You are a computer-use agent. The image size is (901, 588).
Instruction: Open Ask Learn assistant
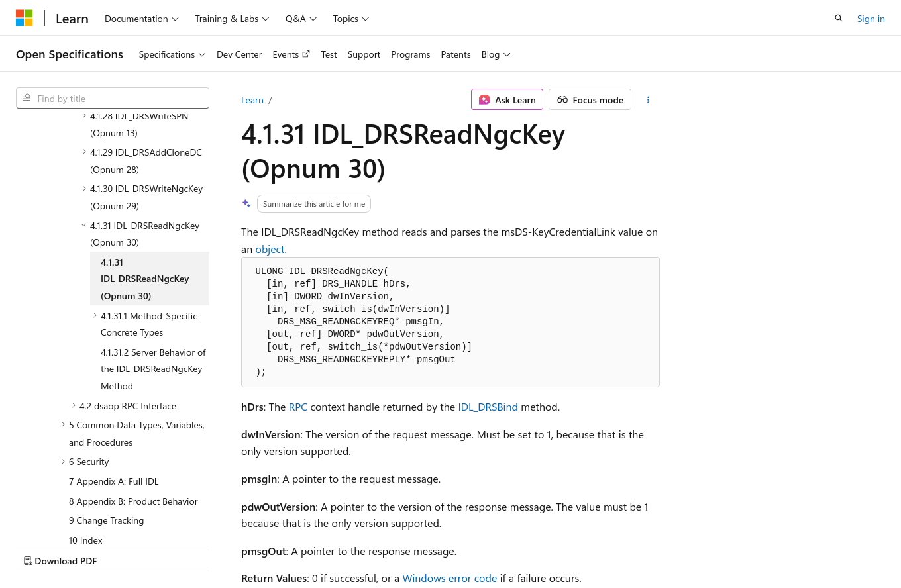pyautogui.click(x=507, y=100)
